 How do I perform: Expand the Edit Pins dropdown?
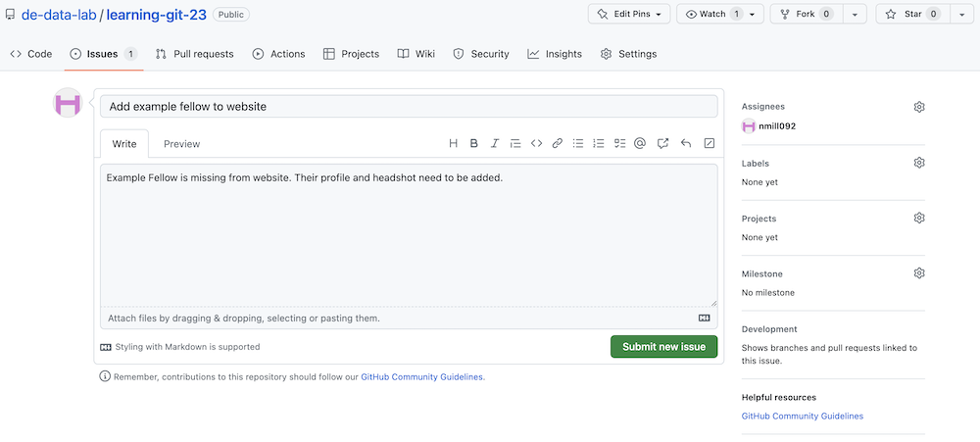pos(629,14)
